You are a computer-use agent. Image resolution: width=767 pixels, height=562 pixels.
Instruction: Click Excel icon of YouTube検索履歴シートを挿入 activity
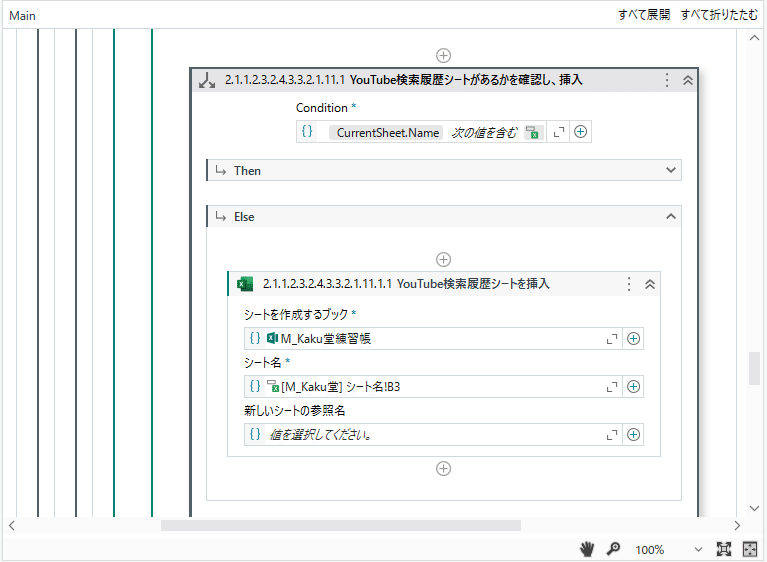[245, 284]
